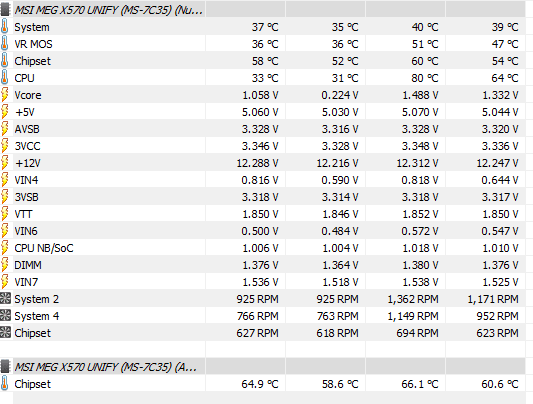Click the thermometer icon beside Chipset 64.9 °C
Viewport: 533px width, 404px height.
(x=4, y=384)
